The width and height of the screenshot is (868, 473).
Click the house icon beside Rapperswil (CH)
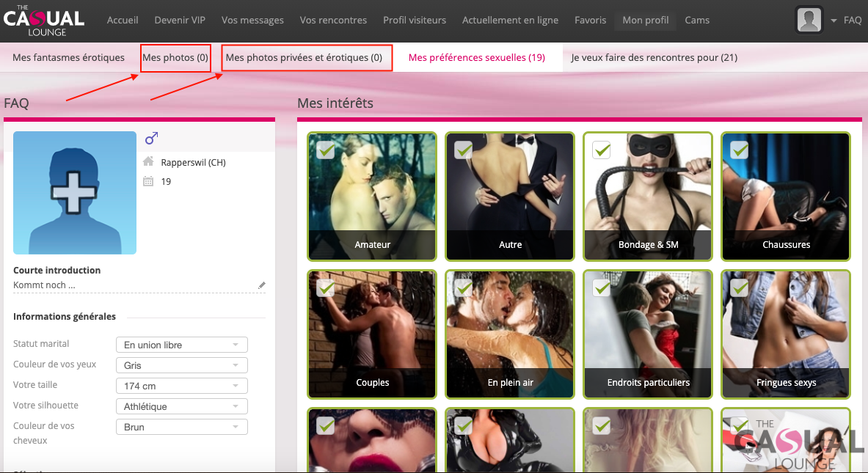coord(148,161)
